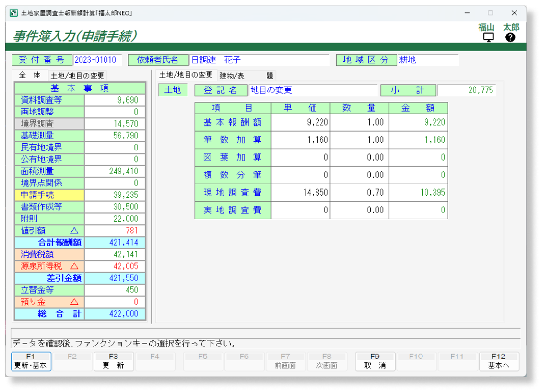Click the 受付番号 input field
The height and width of the screenshot is (392, 539).
[x=97, y=60]
